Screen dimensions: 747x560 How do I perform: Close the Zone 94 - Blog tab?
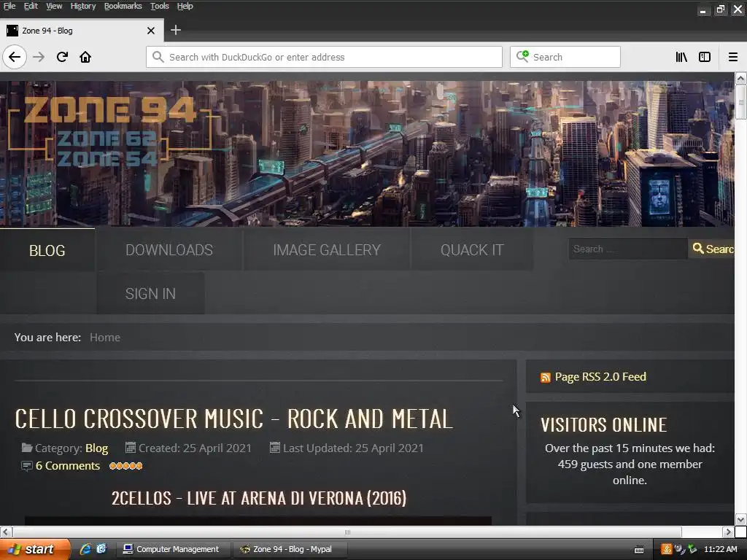151,31
